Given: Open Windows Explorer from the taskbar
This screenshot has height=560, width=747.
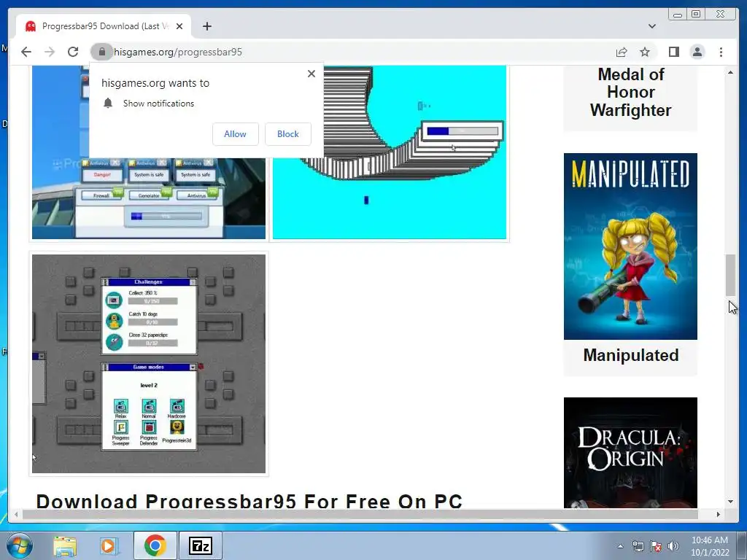Looking at the screenshot, I should (65, 545).
